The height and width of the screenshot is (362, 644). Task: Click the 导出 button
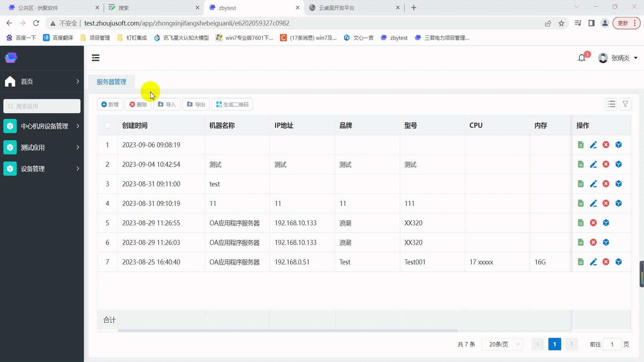[196, 105]
